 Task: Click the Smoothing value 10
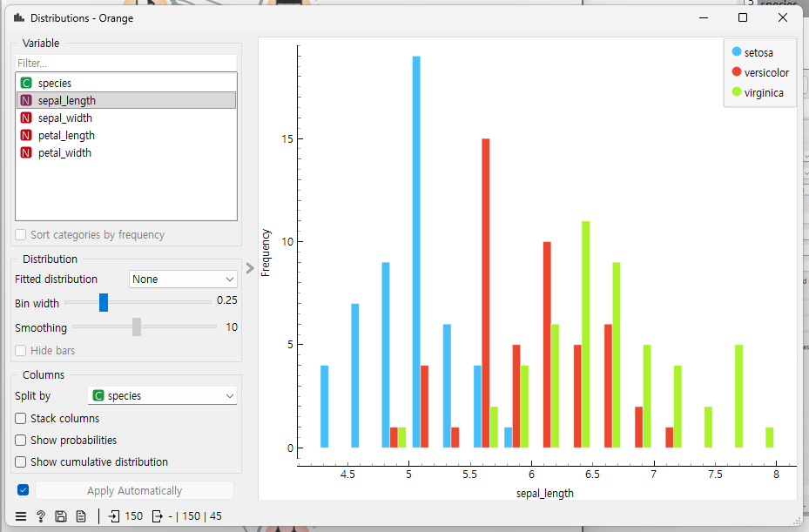point(232,327)
